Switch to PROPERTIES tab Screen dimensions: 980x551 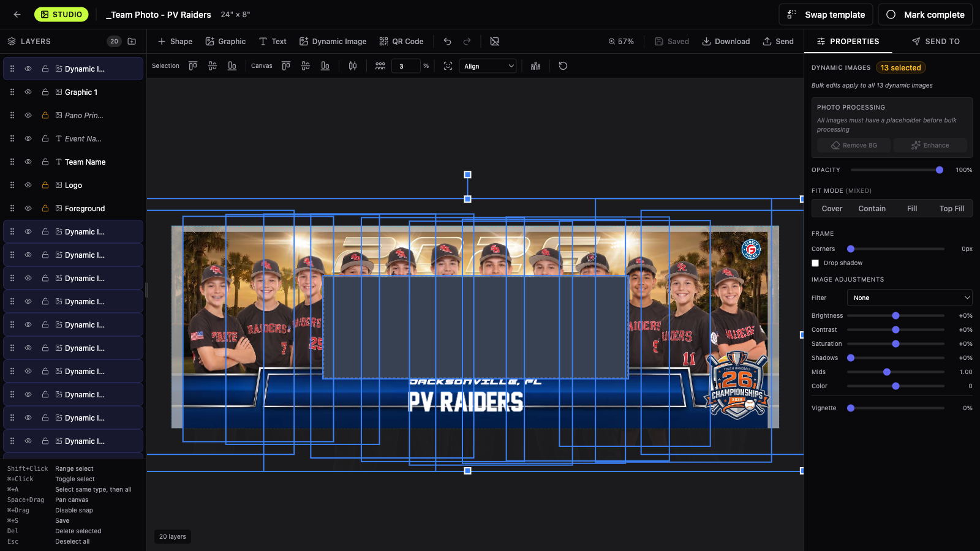848,41
